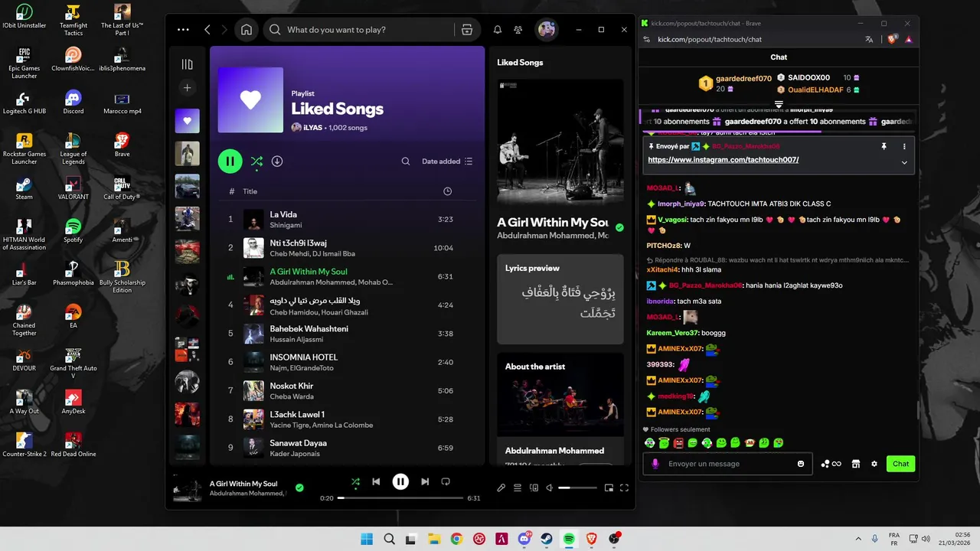The image size is (980, 551).
Task: Unpin message with pin icon in Kick chat
Action: [884, 146]
